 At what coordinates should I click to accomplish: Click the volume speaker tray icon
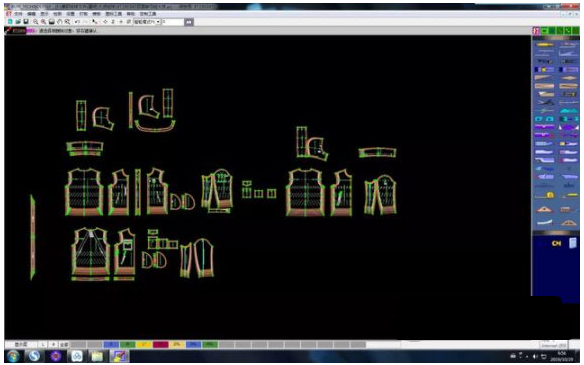[535, 357]
